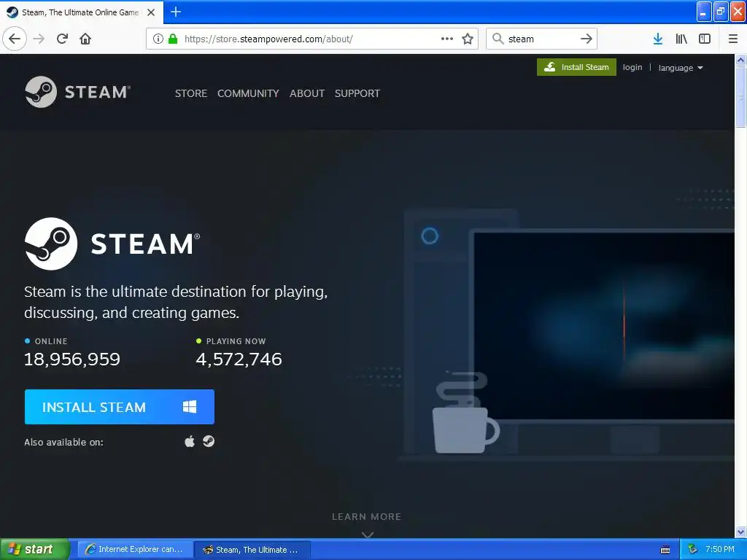This screenshot has height=560, width=747.
Task: Click the green Install Steam header button
Action: tap(576, 67)
